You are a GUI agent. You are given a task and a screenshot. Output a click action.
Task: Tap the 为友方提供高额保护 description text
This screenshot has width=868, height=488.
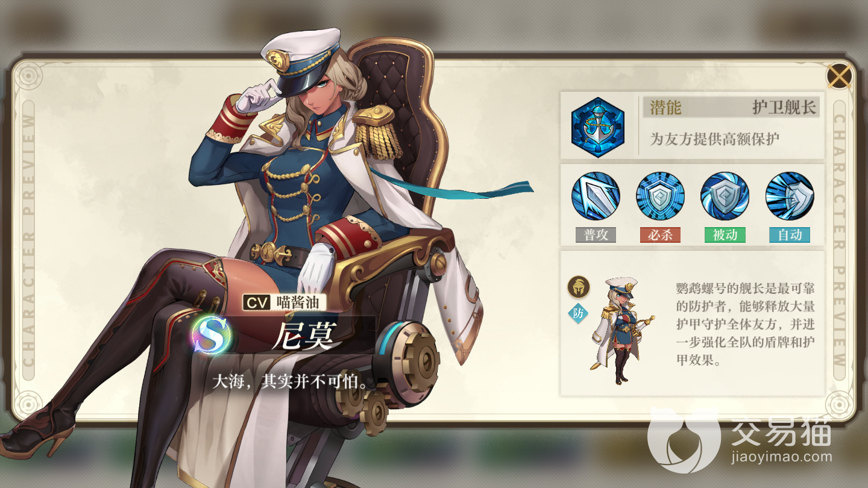pos(714,139)
